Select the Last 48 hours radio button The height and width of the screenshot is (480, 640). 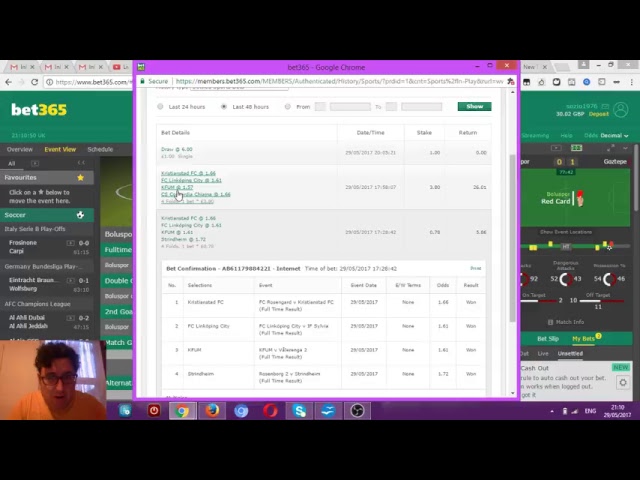[224, 107]
